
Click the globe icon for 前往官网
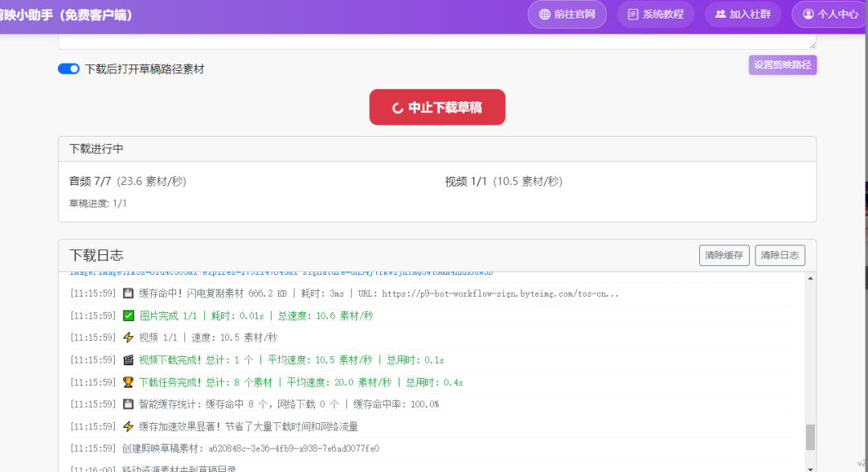click(545, 14)
